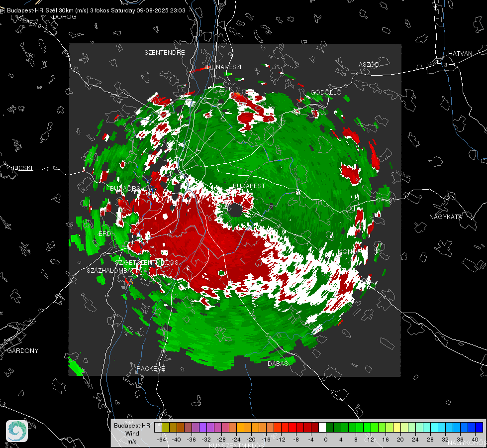Click the SZAZHALOMBATTA town label

pos(114,270)
